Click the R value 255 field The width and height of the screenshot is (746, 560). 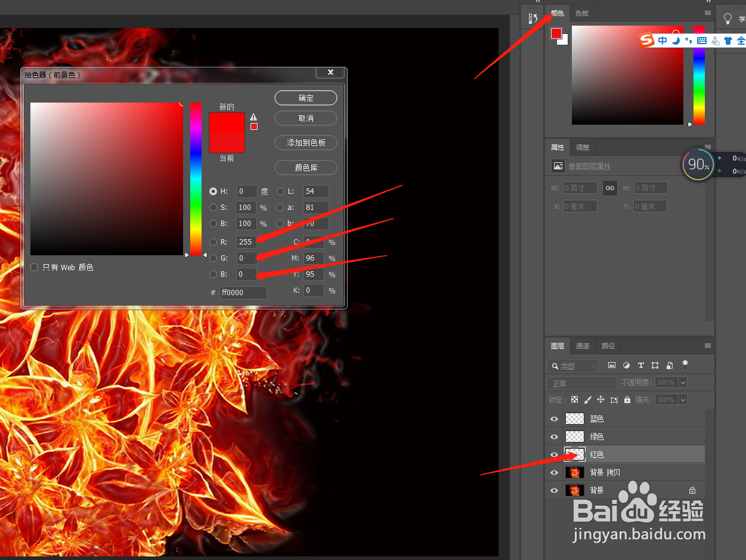(246, 242)
